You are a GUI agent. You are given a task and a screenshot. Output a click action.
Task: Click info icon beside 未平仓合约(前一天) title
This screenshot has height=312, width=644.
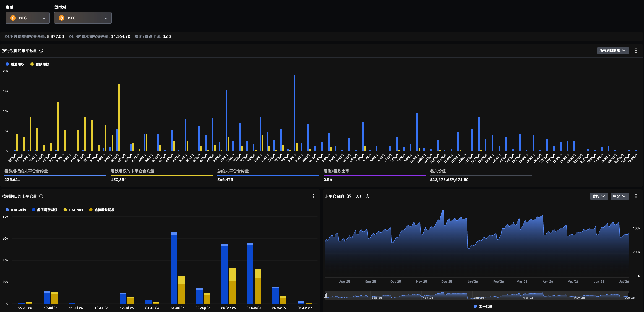click(367, 196)
